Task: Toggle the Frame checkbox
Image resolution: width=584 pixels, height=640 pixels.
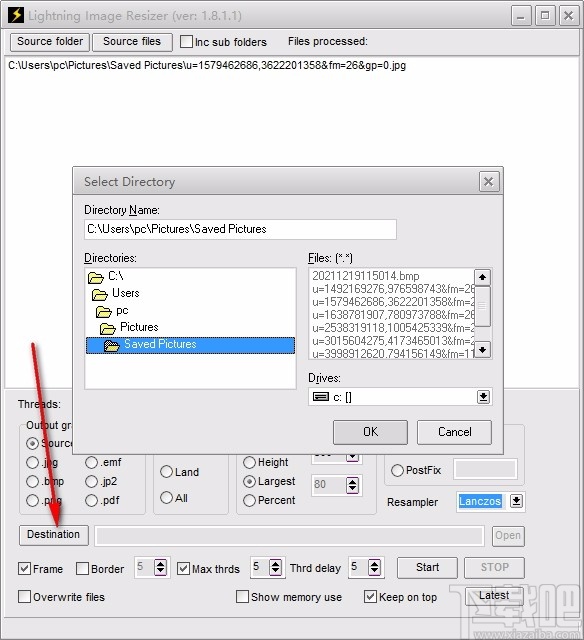Action: tap(24, 569)
